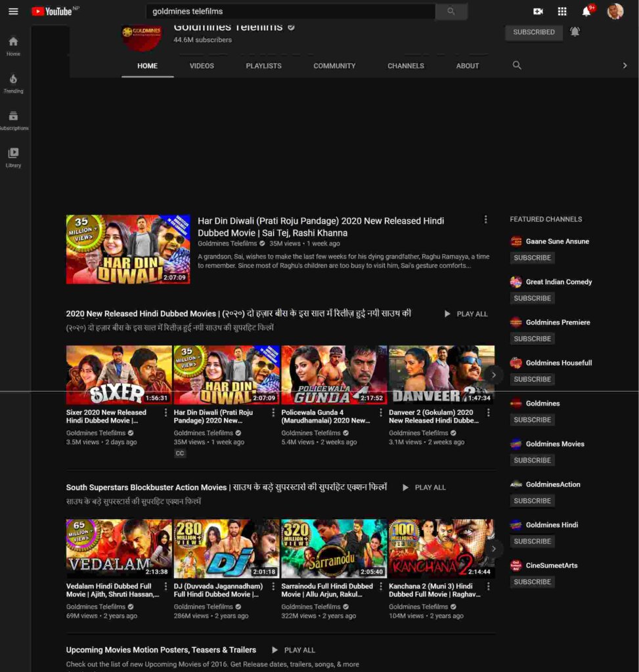
Task: Open the account avatar menu
Action: click(x=615, y=12)
